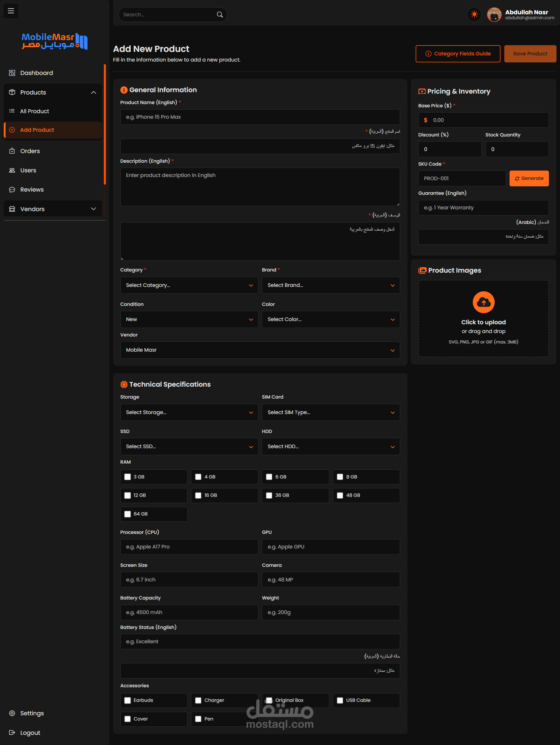The width and height of the screenshot is (560, 745).
Task: Go to All Product page
Action: [34, 111]
